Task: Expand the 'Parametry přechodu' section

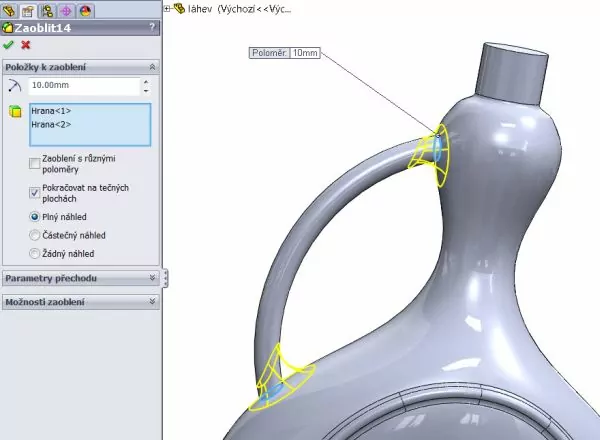Action: coord(151,278)
